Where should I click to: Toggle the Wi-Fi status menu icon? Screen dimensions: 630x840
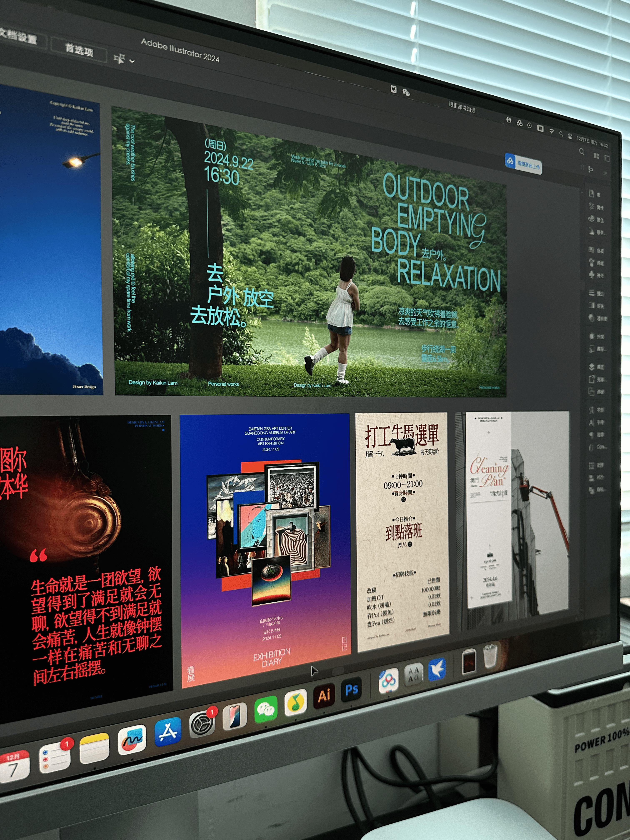click(551, 131)
